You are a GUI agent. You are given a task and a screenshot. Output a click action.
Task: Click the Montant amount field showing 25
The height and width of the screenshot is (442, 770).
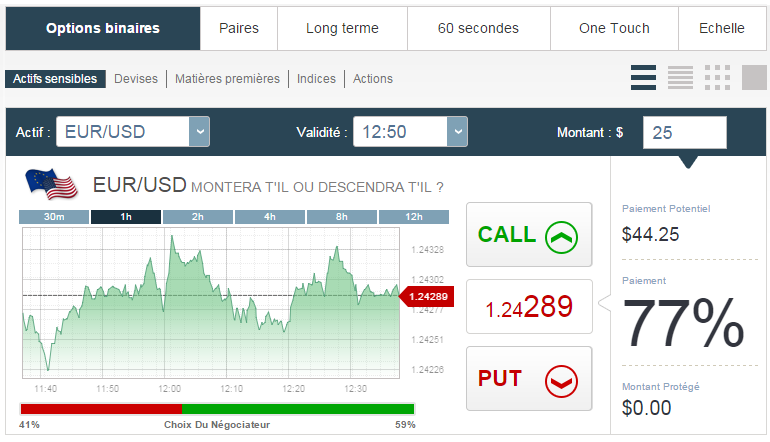tap(685, 133)
